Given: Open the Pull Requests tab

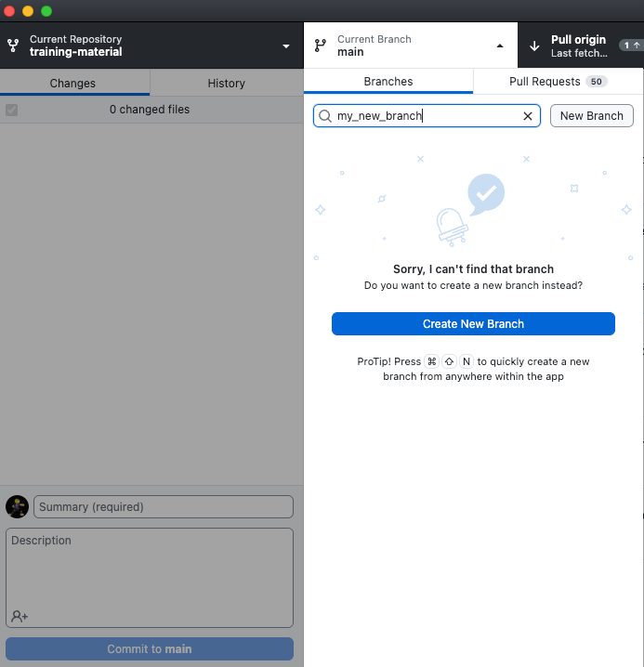Looking at the screenshot, I should coord(558,81).
